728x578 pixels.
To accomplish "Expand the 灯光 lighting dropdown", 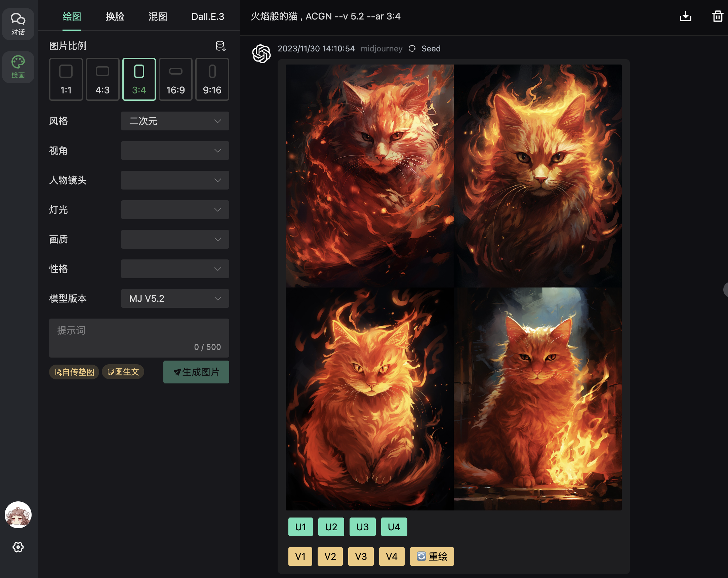I will [174, 210].
